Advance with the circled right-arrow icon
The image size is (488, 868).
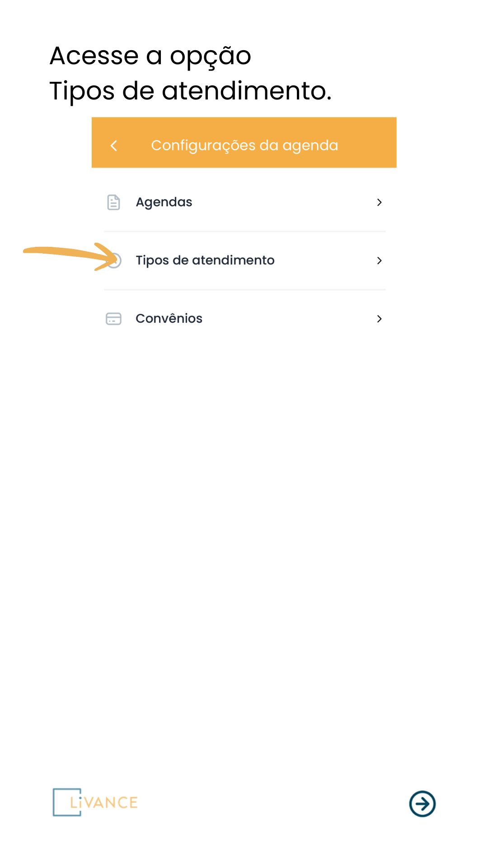[x=422, y=804]
